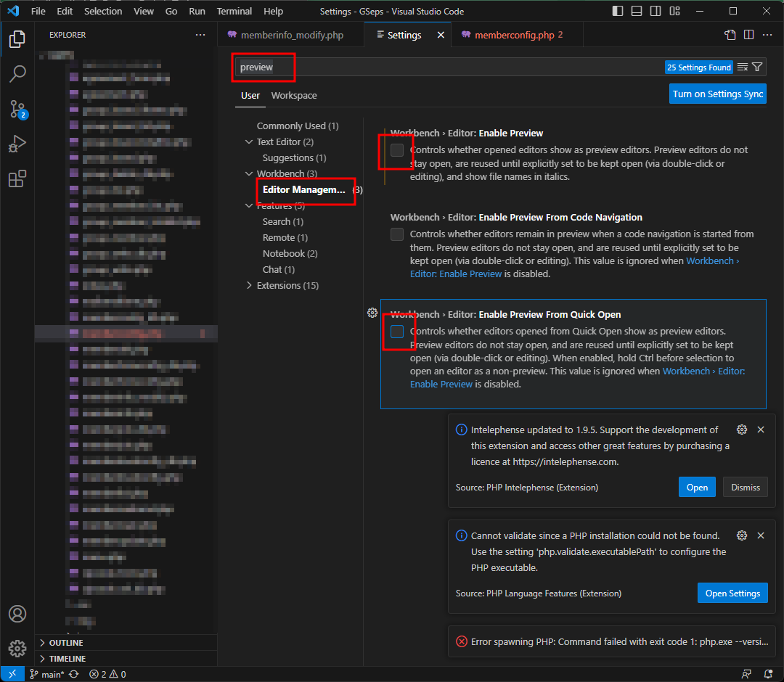784x682 pixels.
Task: Select Editor Management settings category
Action: 304,190
